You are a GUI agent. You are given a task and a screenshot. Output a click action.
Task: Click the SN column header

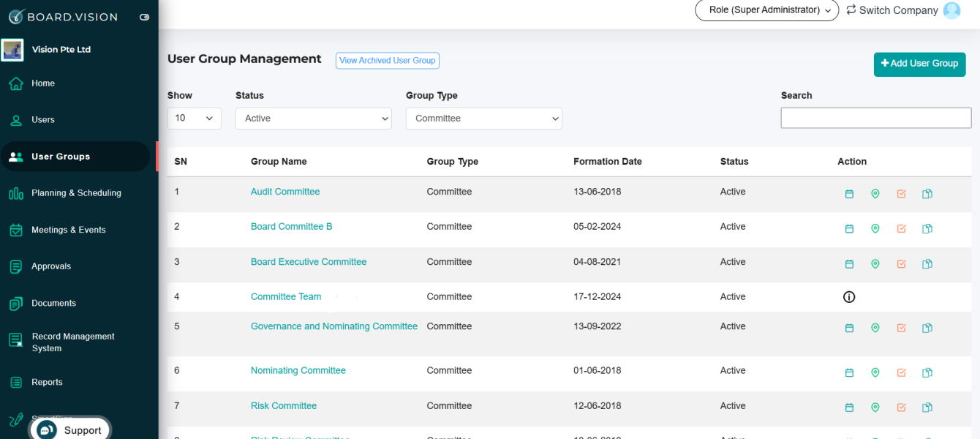point(181,162)
